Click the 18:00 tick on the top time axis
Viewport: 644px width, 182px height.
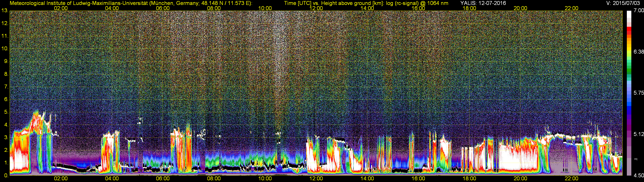[x=469, y=8]
